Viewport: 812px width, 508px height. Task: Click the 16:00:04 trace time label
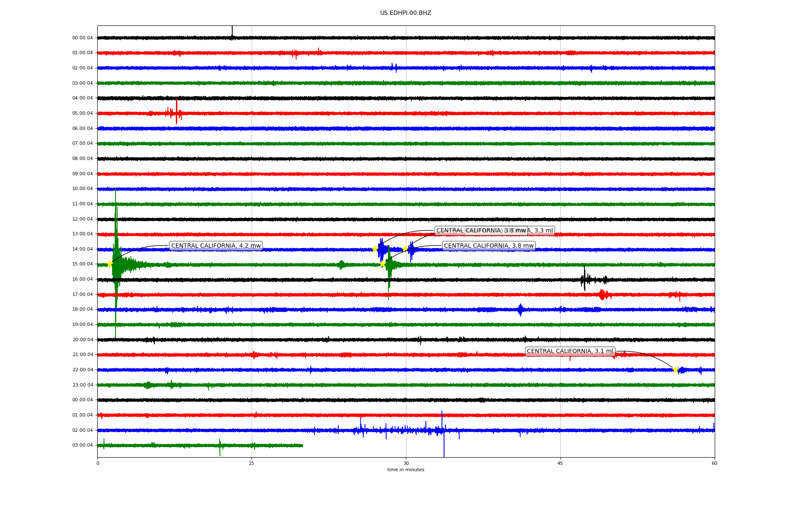[x=82, y=279]
